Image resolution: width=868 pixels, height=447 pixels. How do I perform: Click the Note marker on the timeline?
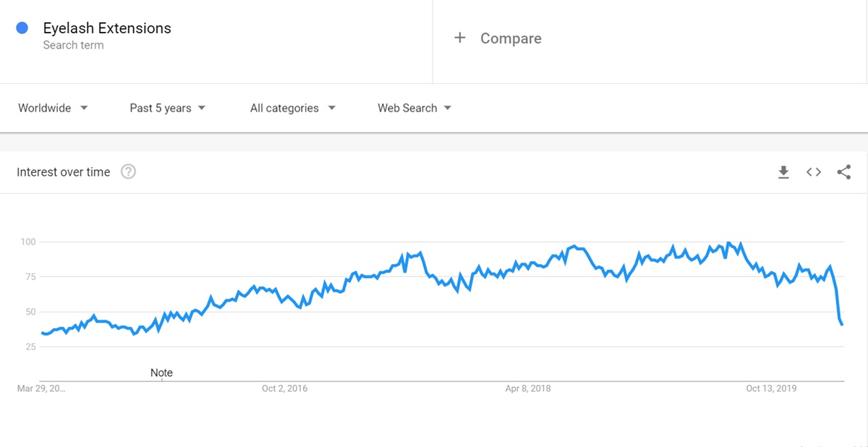tap(161, 373)
